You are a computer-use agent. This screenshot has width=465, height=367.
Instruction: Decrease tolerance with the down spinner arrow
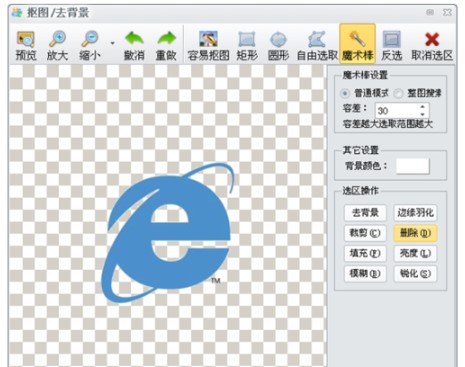(423, 114)
